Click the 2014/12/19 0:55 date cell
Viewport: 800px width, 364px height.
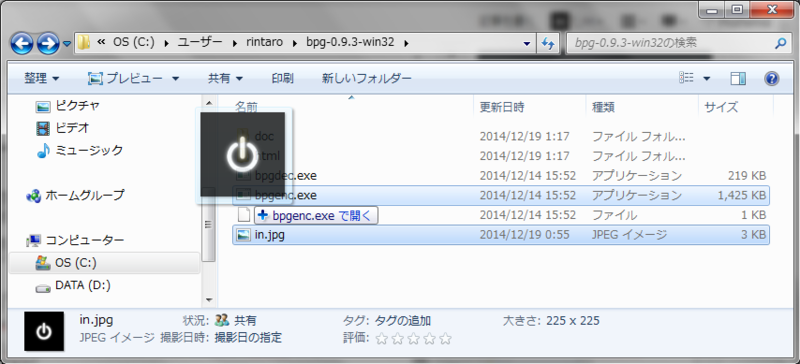[525, 235]
